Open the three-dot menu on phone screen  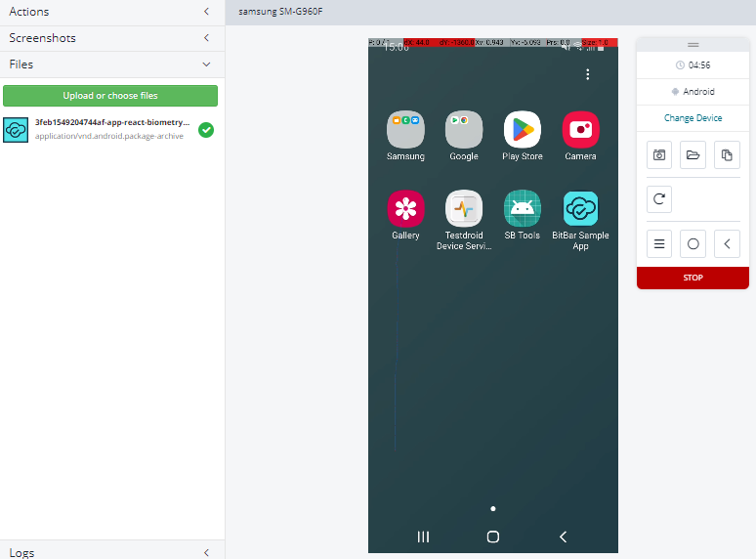pyautogui.click(x=587, y=74)
